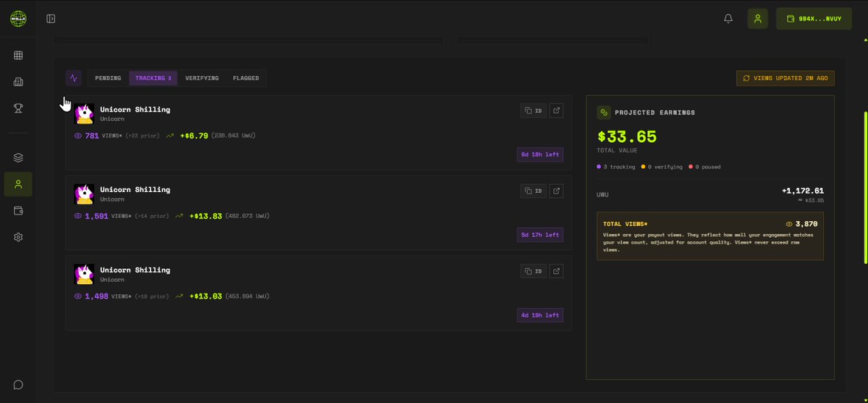Click the Projected Earnings coin icon
The height and width of the screenshot is (403, 868).
[x=604, y=112]
